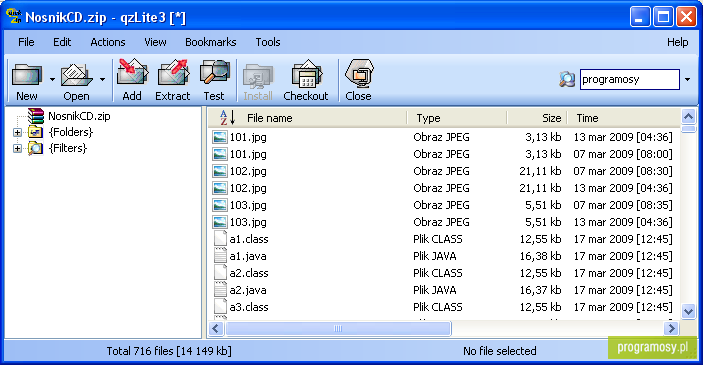This screenshot has height=365, width=703.
Task: Open the Actions menu
Action: tap(108, 42)
